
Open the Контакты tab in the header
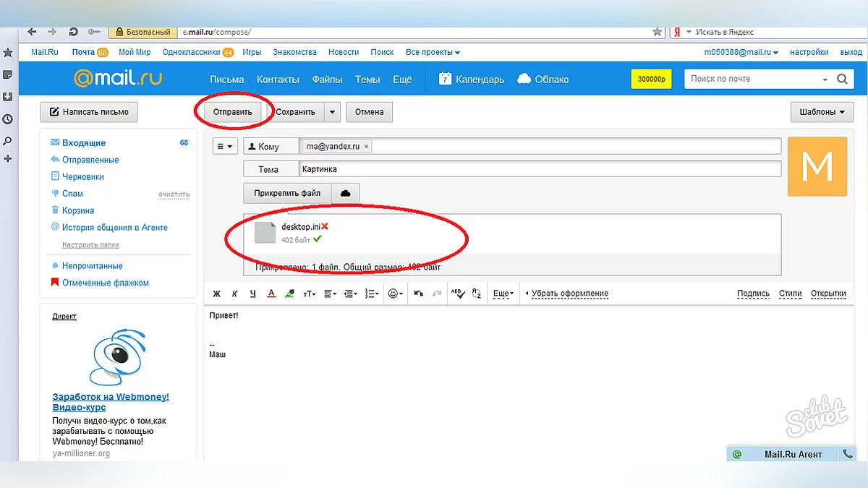(278, 80)
